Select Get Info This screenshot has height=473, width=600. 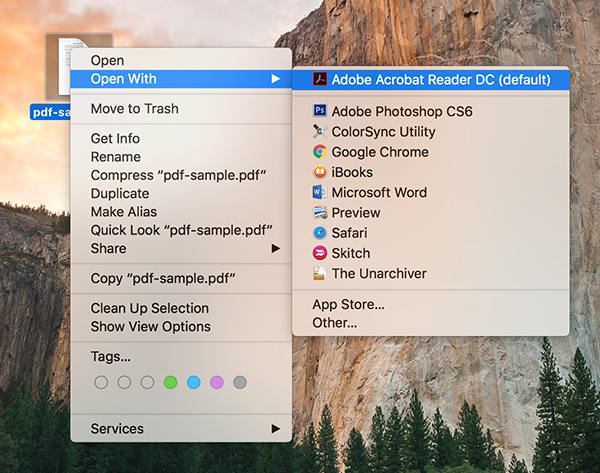point(181,139)
